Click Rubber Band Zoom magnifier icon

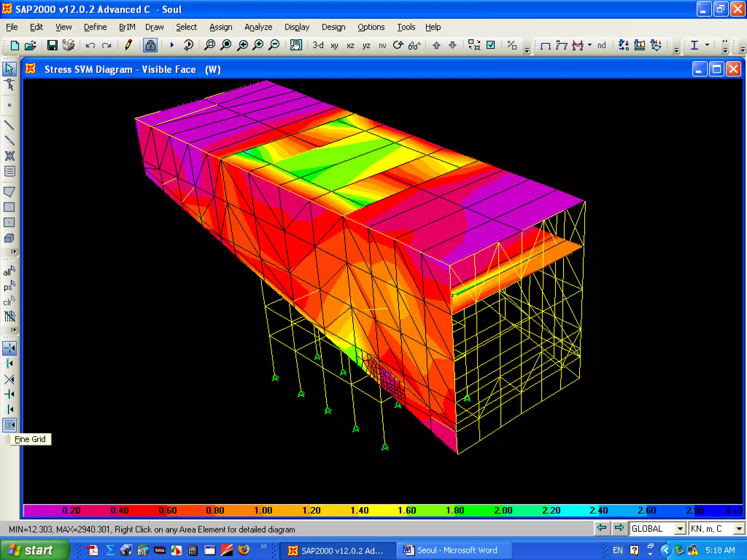(209, 45)
